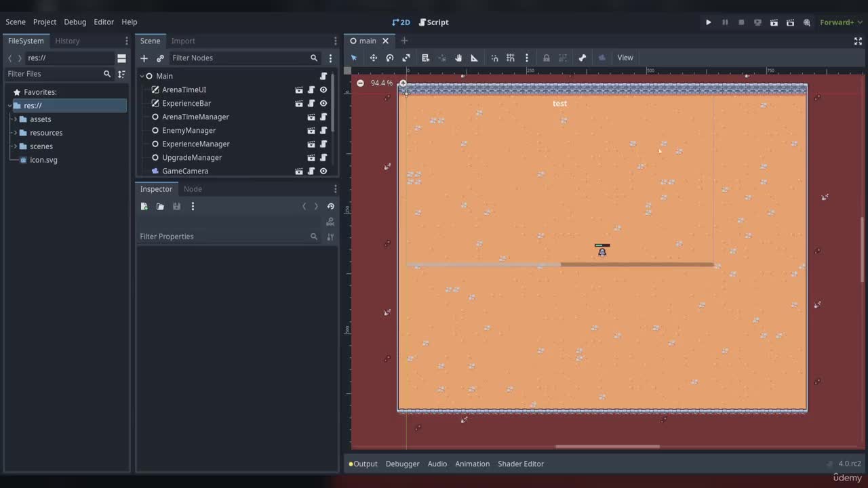Select the Ruler measuring tool
The width and height of the screenshot is (868, 488).
[475, 58]
